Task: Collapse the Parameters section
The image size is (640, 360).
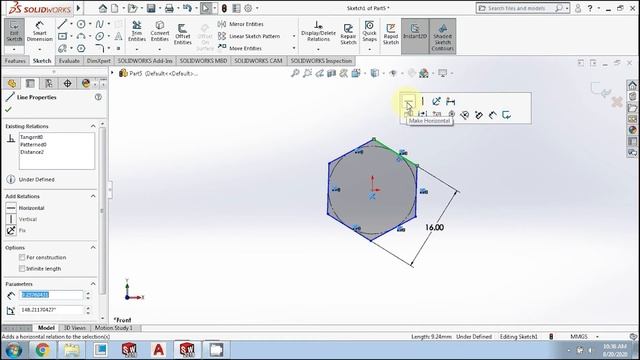Action: [93, 284]
